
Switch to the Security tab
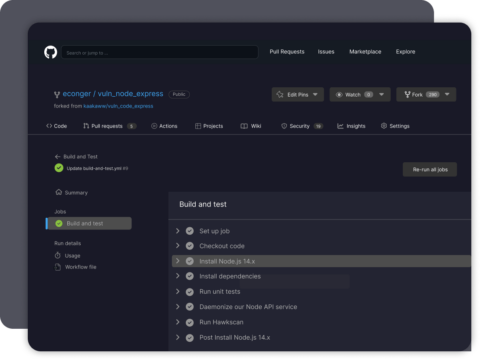click(x=302, y=126)
